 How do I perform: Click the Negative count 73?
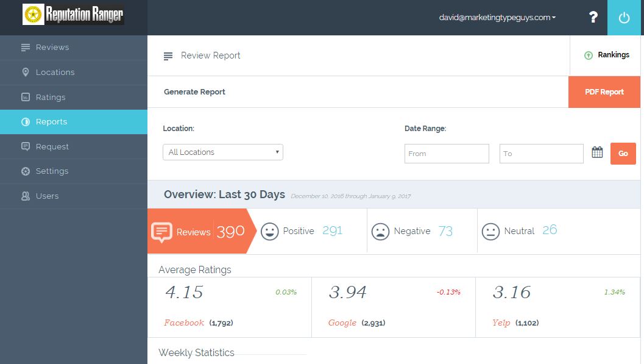(445, 231)
